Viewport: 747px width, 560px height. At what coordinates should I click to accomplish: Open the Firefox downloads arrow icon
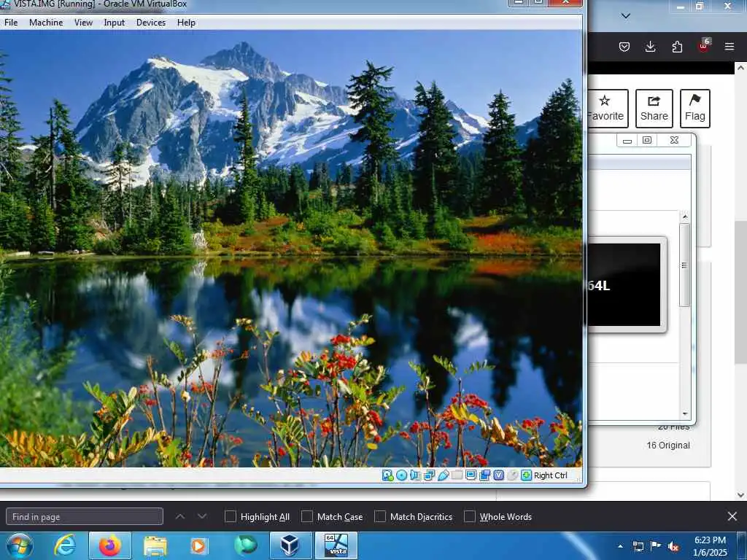[x=650, y=47]
